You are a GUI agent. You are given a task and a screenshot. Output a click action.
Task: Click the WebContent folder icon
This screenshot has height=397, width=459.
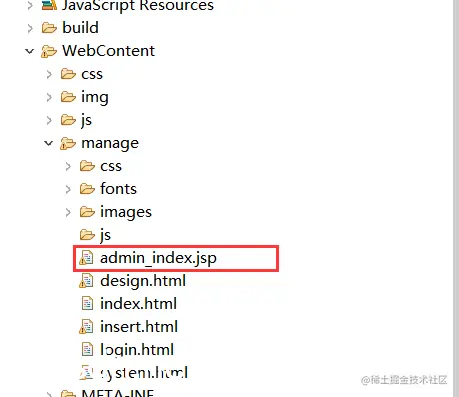tap(49, 52)
